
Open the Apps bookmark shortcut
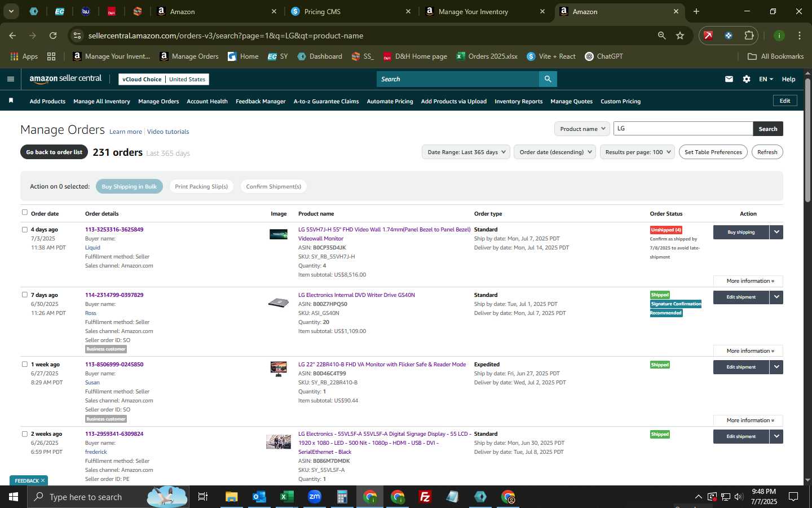coord(24,56)
